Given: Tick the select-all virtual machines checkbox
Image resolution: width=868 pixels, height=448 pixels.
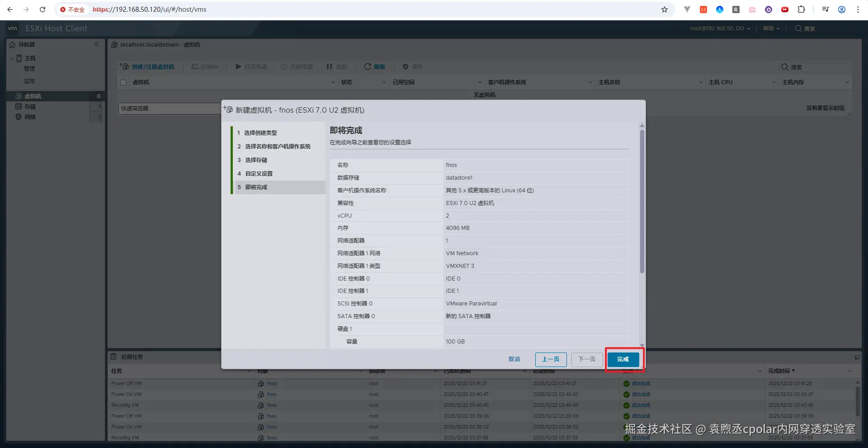Looking at the screenshot, I should tap(123, 83).
